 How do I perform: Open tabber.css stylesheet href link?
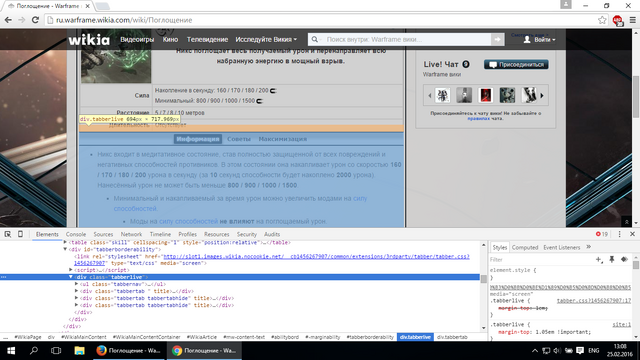coord(316,256)
